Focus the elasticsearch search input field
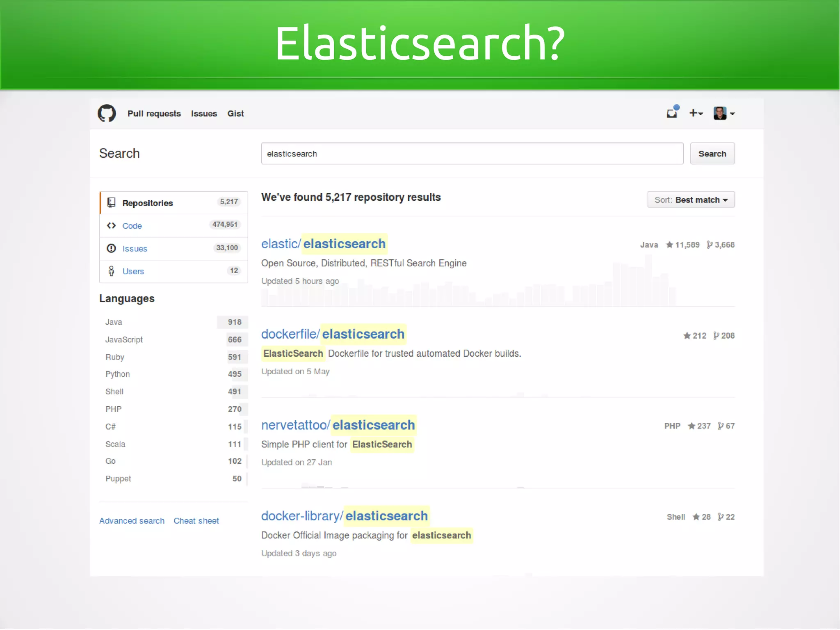Image resolution: width=840 pixels, height=630 pixels. click(x=472, y=153)
